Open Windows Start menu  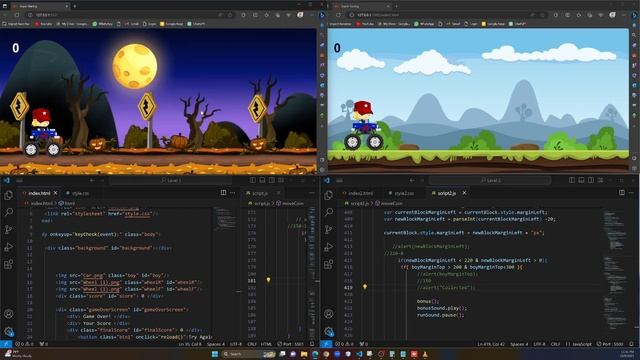pos(215,354)
